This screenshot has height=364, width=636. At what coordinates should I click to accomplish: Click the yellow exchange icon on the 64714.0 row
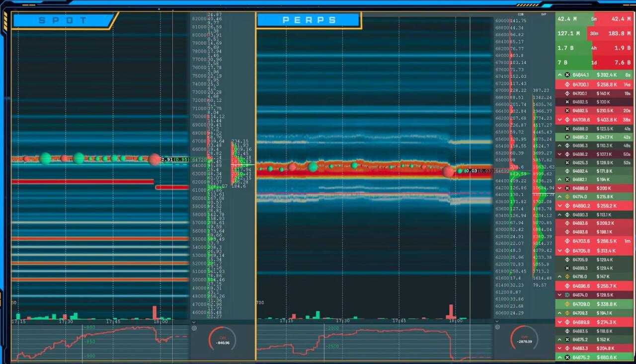click(x=567, y=197)
